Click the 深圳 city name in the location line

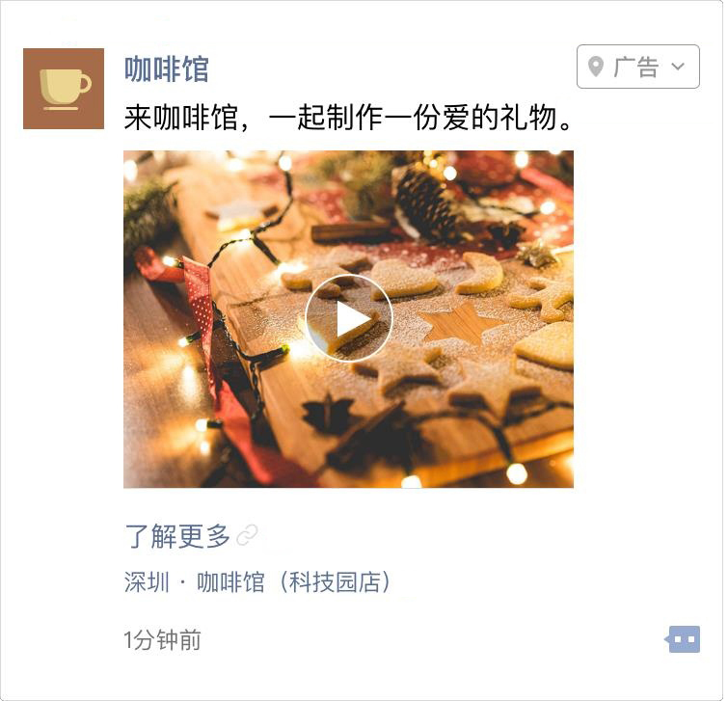[x=147, y=582]
